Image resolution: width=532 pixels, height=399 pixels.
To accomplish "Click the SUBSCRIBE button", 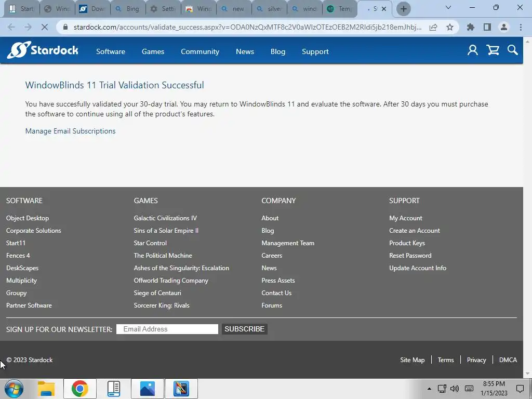I will [x=245, y=329].
